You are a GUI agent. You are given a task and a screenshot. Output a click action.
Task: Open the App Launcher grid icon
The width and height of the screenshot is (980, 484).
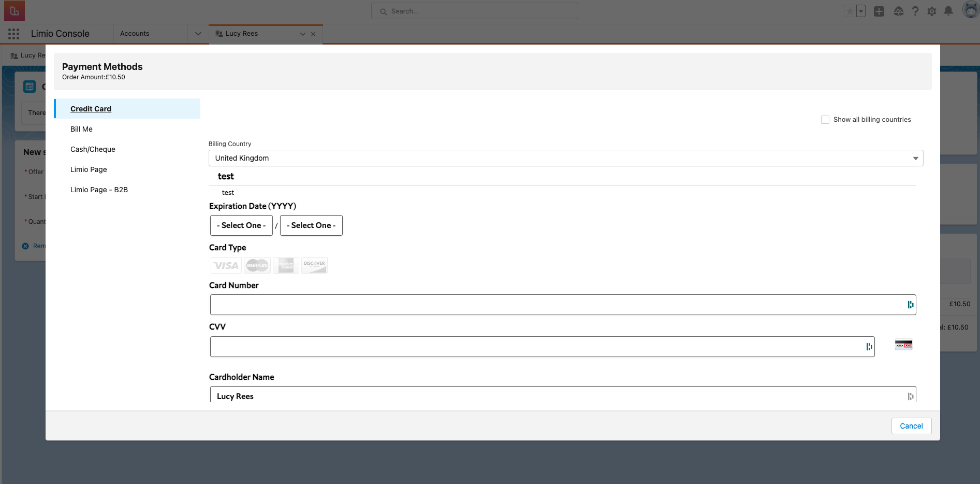(14, 34)
